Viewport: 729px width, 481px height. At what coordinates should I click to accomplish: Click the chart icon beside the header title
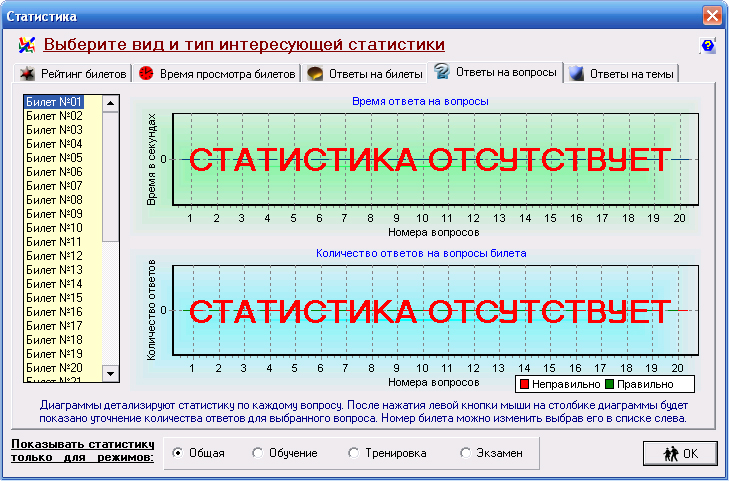coord(27,45)
